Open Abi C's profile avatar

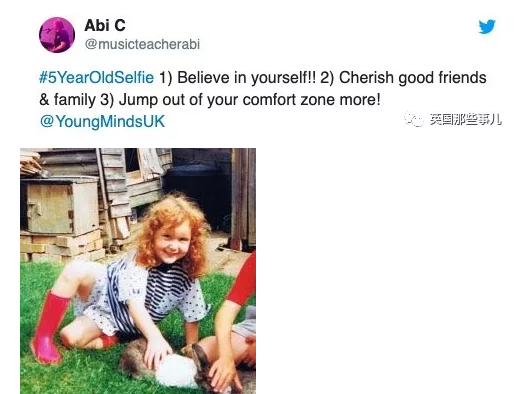coord(57,35)
